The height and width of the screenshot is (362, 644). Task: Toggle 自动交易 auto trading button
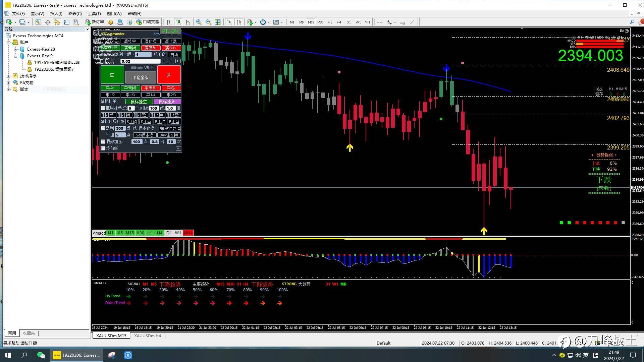tap(147, 22)
